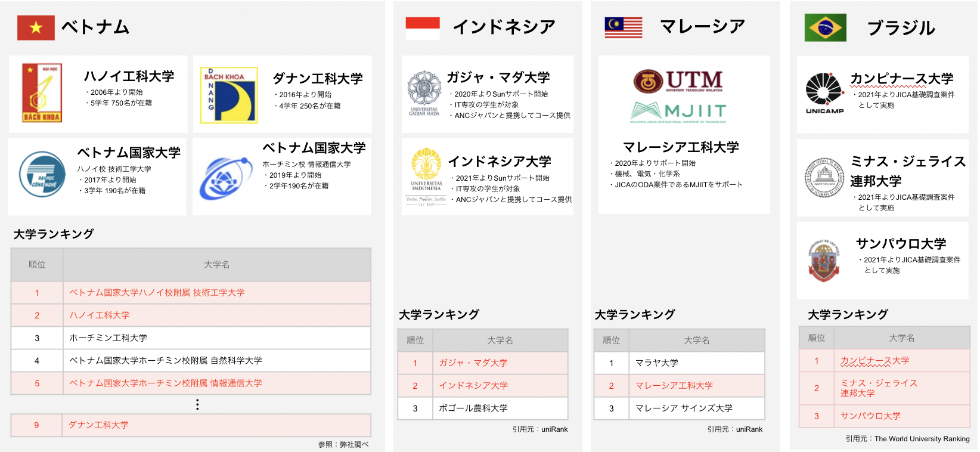
Task: Click the line "3学年 190名が在籍"
Action: 111,191
